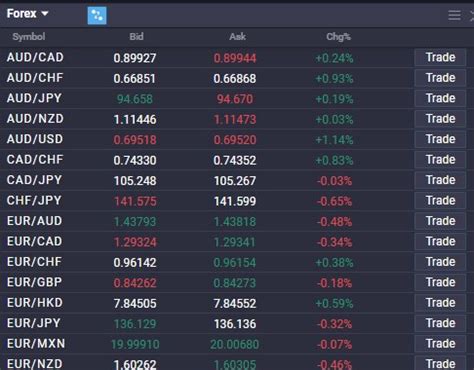Screen dimensions: 474x370
Task: Click AUD/USD bid price 0.69518
Action: pos(135,140)
